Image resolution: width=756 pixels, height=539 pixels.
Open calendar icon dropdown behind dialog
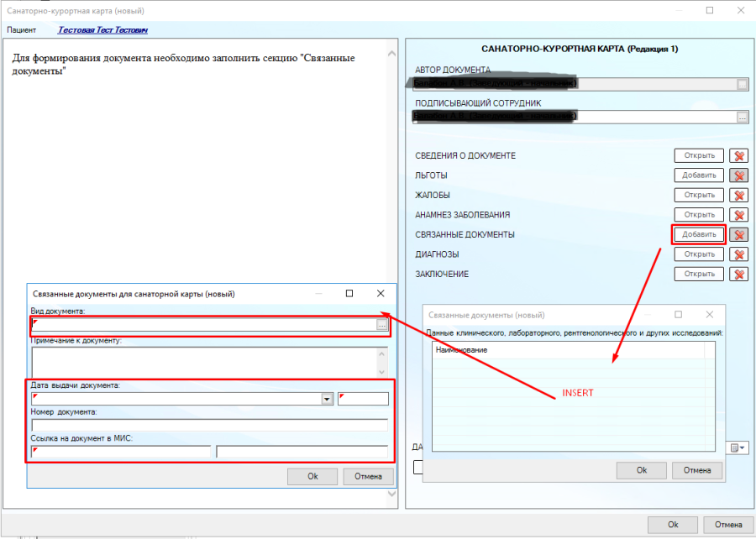point(737,448)
